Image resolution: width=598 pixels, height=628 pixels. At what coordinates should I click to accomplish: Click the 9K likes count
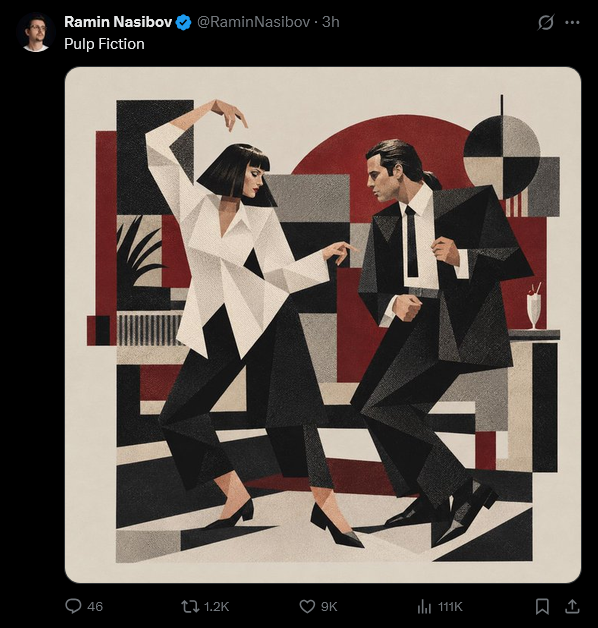click(x=329, y=606)
